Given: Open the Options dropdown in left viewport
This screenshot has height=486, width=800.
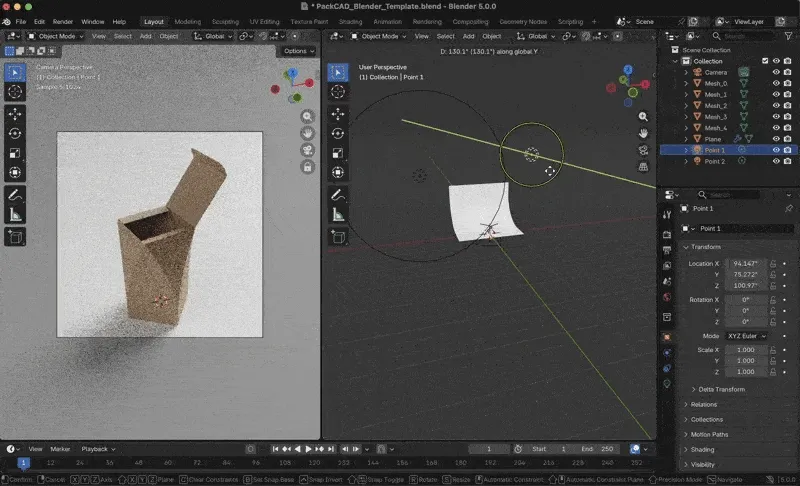Looking at the screenshot, I should (297, 51).
